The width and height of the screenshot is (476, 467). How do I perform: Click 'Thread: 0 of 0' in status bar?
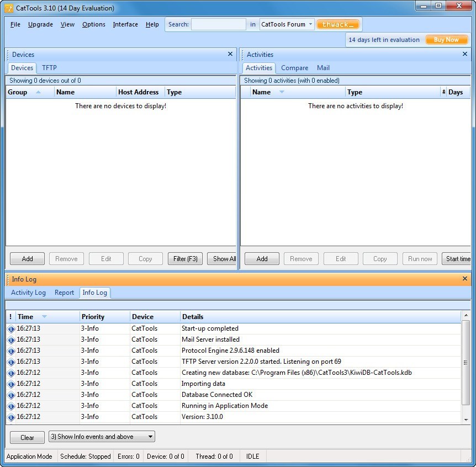214,457
